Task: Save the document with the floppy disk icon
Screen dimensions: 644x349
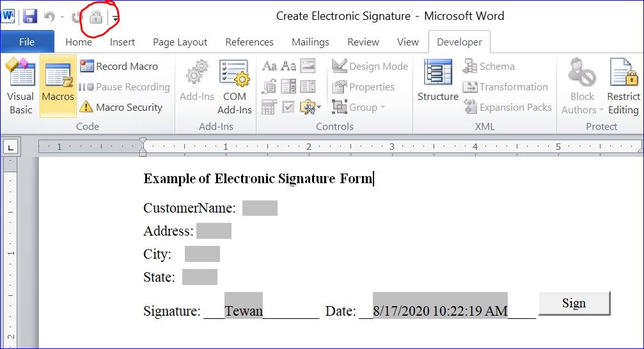Action: point(29,17)
